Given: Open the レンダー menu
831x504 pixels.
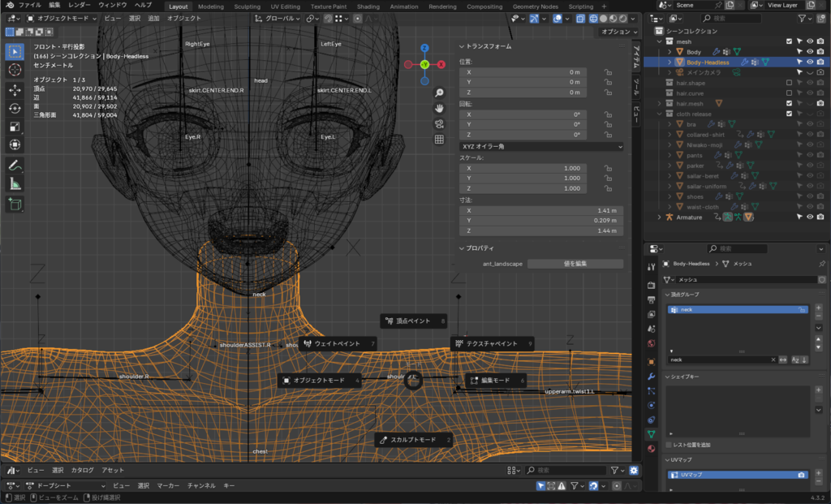Looking at the screenshot, I should click(79, 5).
